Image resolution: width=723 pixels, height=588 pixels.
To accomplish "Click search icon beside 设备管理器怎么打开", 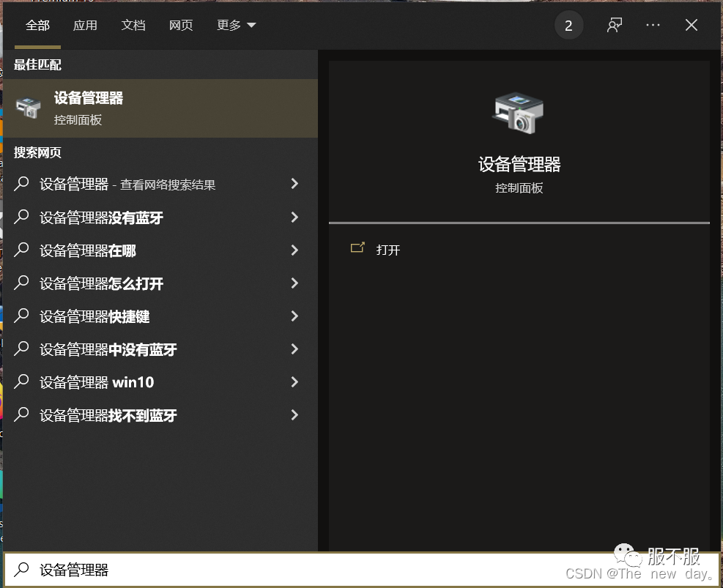I will point(21,283).
